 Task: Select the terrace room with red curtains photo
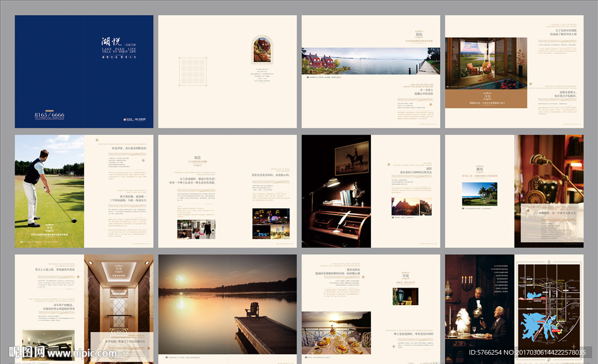[486, 63]
